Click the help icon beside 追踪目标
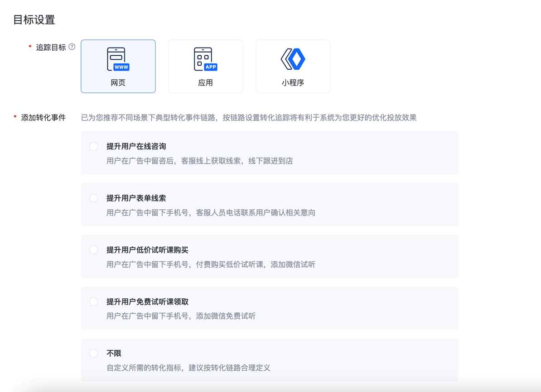 click(x=72, y=47)
